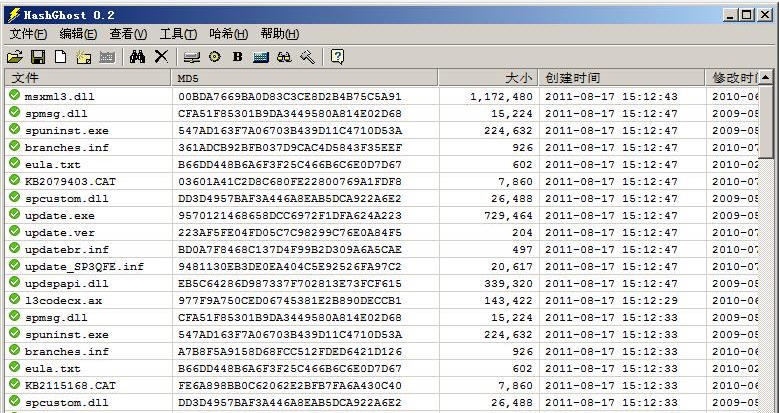Click green check icon beside msxml3.dll
Viewport: 779px width, 413px height.
tap(14, 94)
